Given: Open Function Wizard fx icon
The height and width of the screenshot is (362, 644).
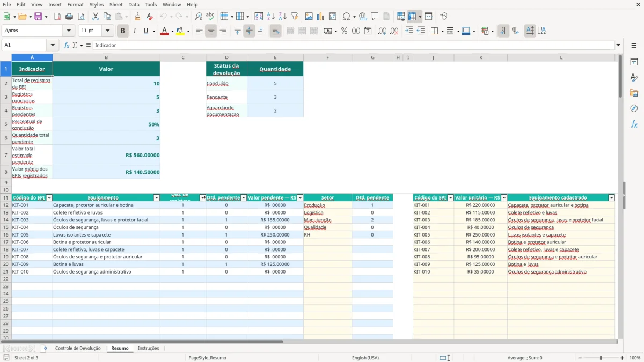Looking at the screenshot, I should pyautogui.click(x=67, y=45).
